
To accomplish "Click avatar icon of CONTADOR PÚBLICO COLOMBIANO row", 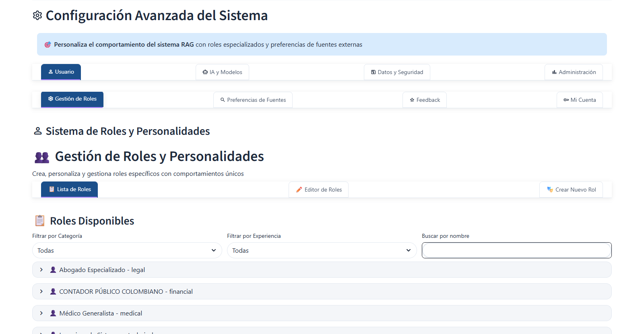I will coord(53,291).
